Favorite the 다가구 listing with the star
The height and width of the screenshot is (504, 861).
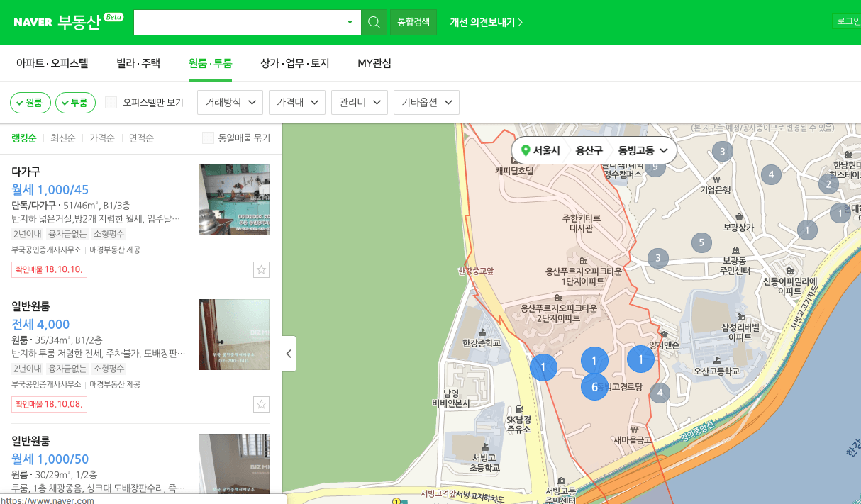pyautogui.click(x=261, y=269)
